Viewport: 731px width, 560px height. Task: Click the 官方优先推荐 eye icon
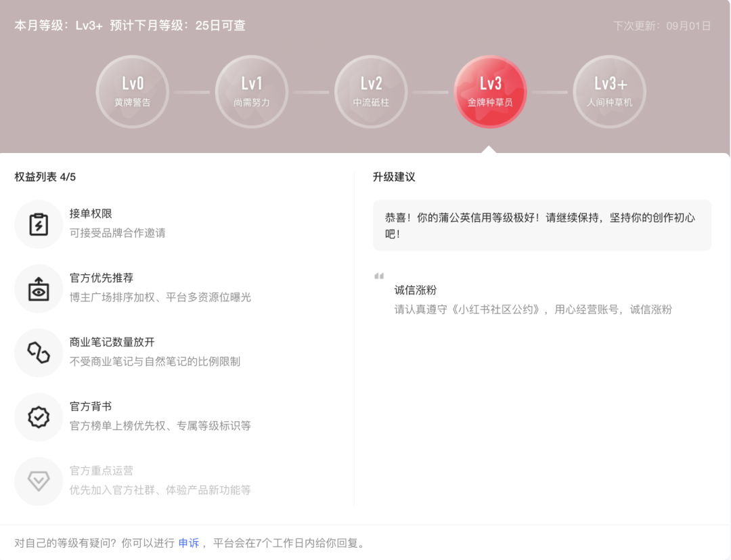[x=39, y=288]
